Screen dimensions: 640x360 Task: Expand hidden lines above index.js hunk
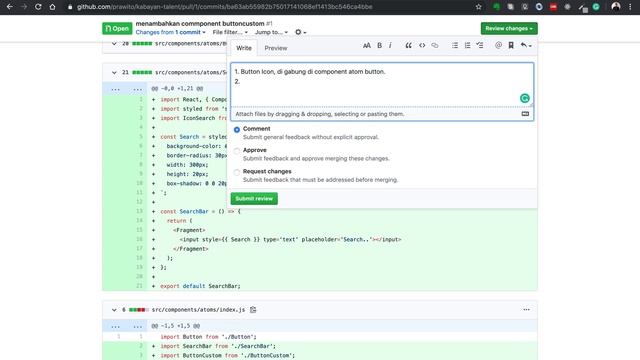pyautogui.click(x=127, y=326)
